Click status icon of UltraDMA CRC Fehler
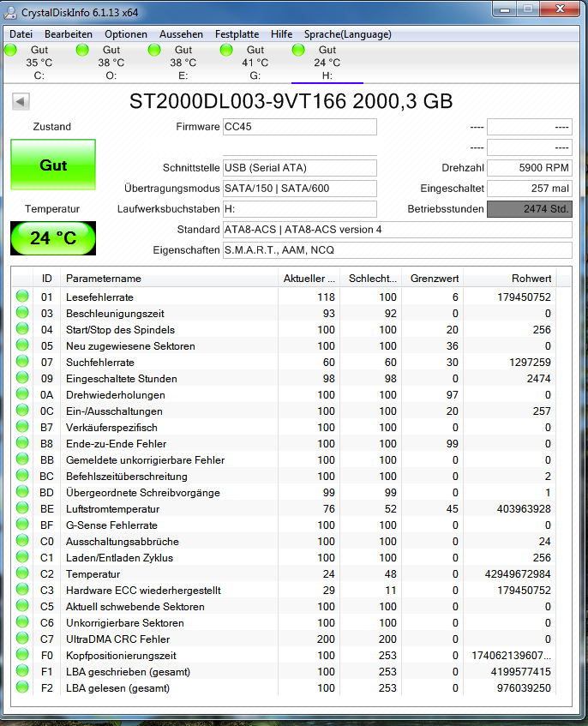 pyautogui.click(x=22, y=638)
